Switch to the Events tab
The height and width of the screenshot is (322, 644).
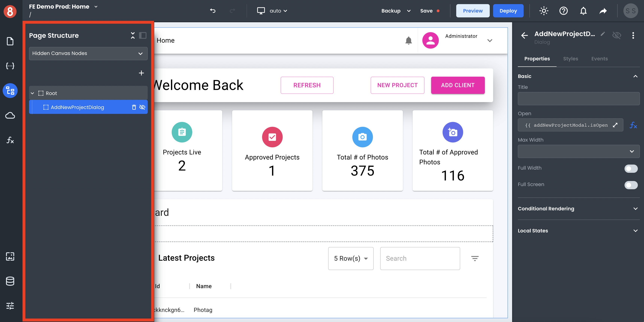click(599, 59)
